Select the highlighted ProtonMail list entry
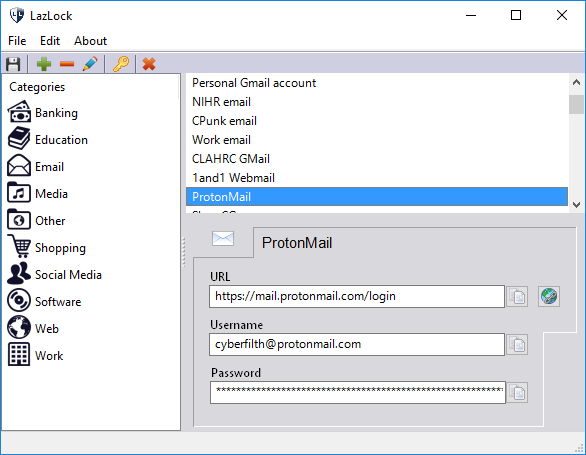 click(377, 197)
